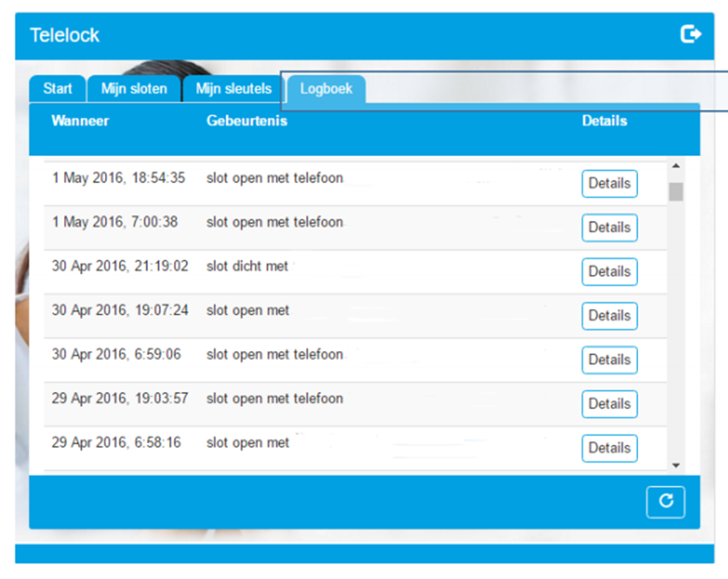Viewport: 728px width, 579px height.
Task: View Details for 29 Apr 2016 6:58:16 entry
Action: pyautogui.click(x=609, y=448)
